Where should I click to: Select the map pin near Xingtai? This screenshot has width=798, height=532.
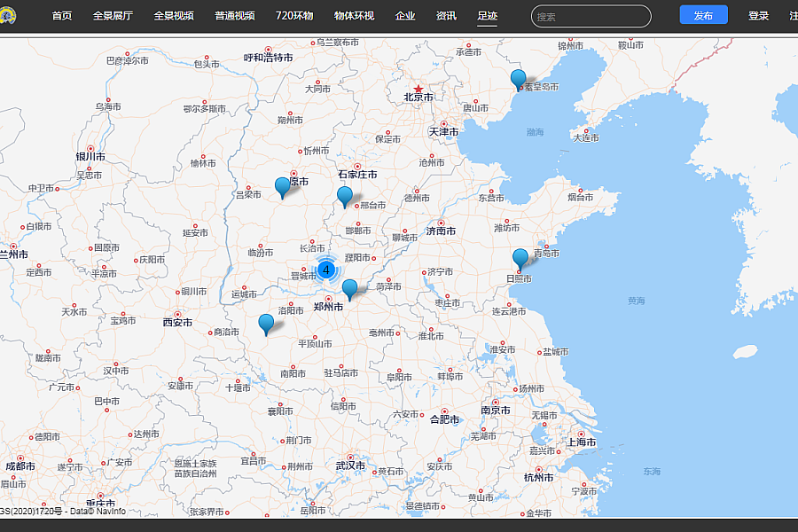345,196
